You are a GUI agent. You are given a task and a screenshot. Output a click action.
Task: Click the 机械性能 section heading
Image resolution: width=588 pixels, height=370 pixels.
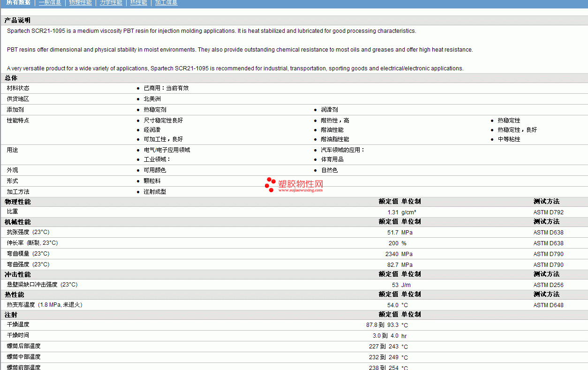(x=17, y=222)
